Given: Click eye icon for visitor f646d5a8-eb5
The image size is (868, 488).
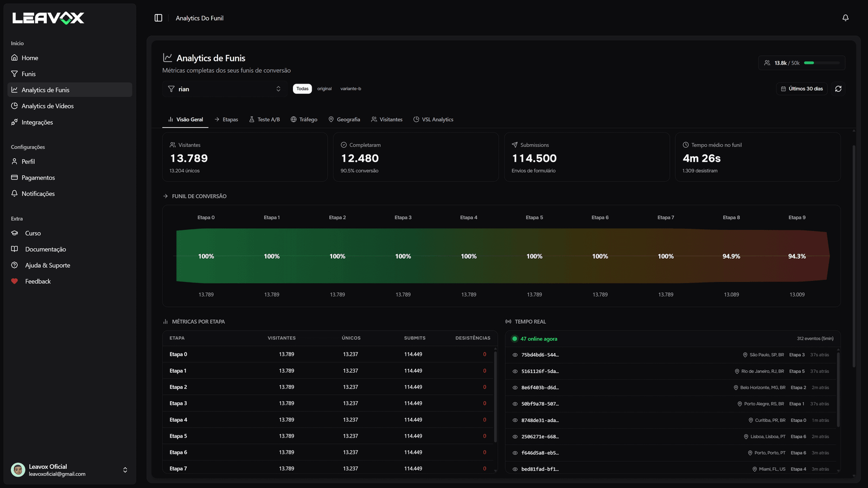Looking at the screenshot, I should [x=515, y=453].
